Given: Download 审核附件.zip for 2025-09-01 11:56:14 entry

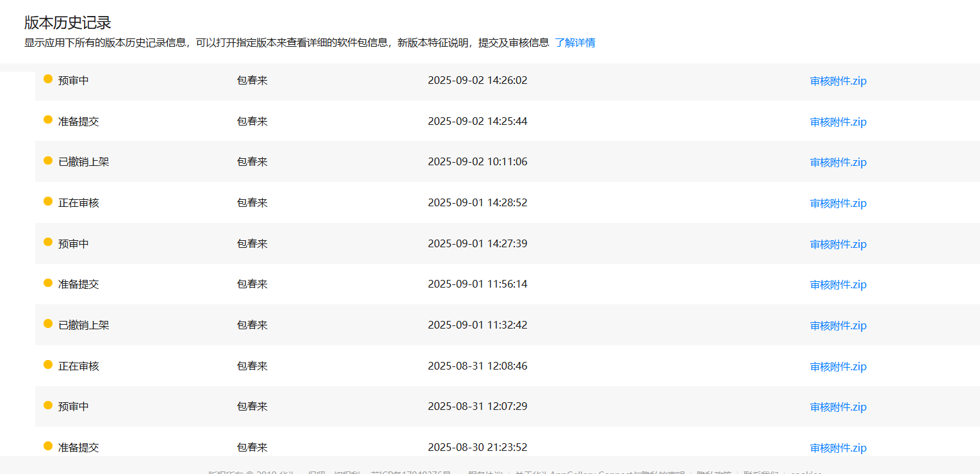Looking at the screenshot, I should coord(838,285).
